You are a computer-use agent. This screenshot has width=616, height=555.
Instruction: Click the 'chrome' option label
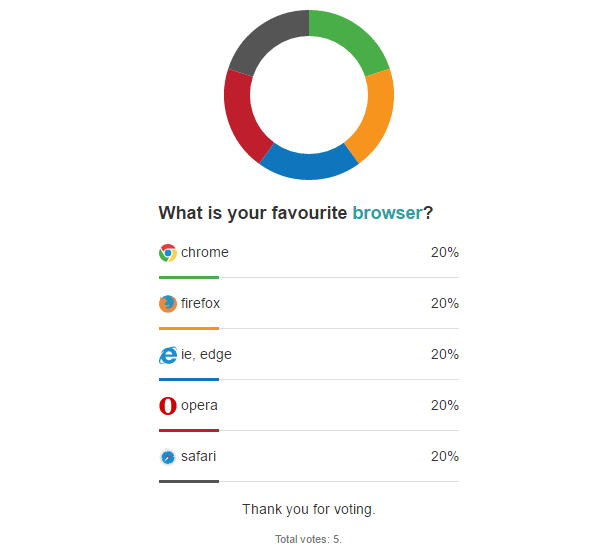(205, 252)
